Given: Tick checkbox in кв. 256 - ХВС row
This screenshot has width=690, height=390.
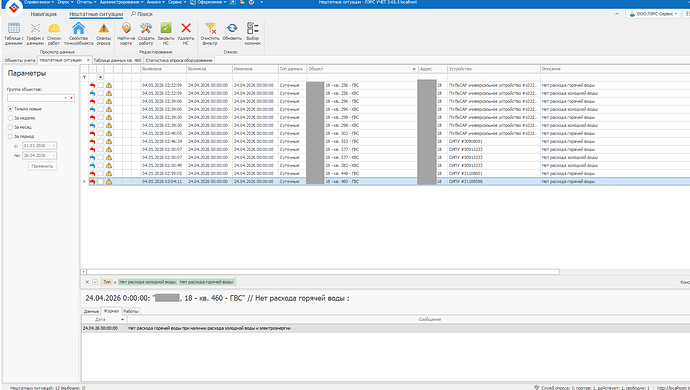Looking at the screenshot, I should pyautogui.click(x=100, y=93).
